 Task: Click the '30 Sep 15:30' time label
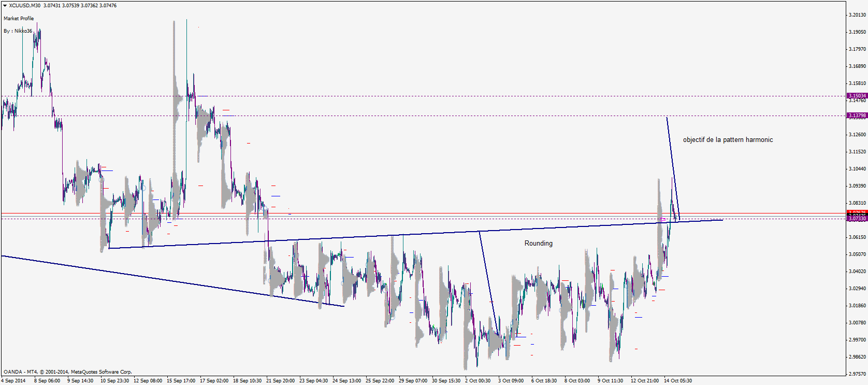[x=446, y=381]
